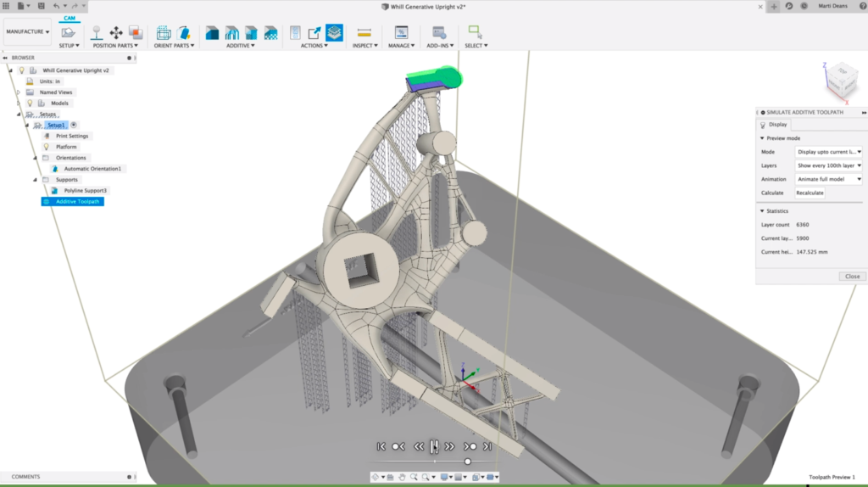Open the ADDITIVE menu in toolbar

point(241,46)
